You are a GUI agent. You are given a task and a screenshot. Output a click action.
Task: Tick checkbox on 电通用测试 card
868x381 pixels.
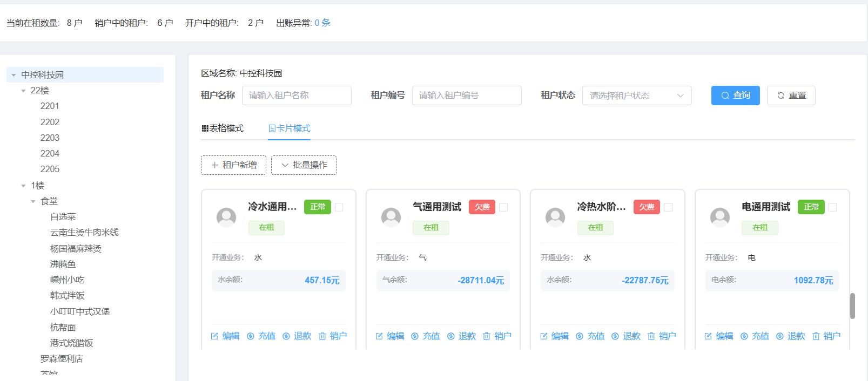coord(833,207)
